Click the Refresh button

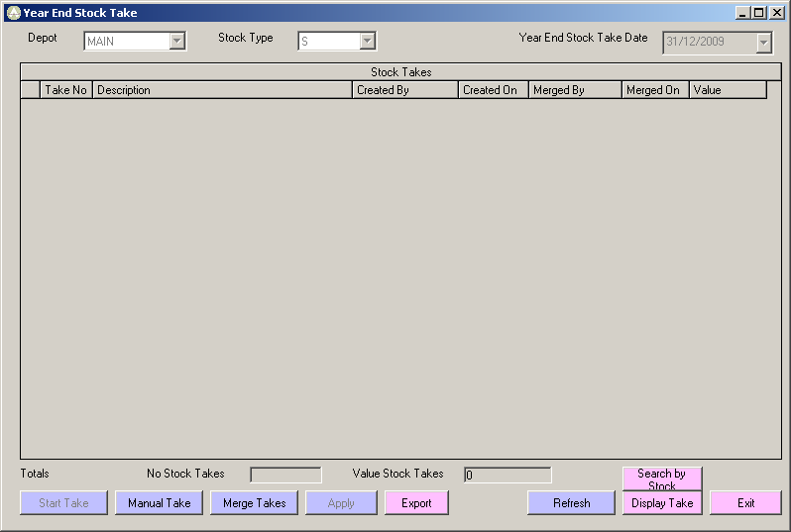pos(572,502)
